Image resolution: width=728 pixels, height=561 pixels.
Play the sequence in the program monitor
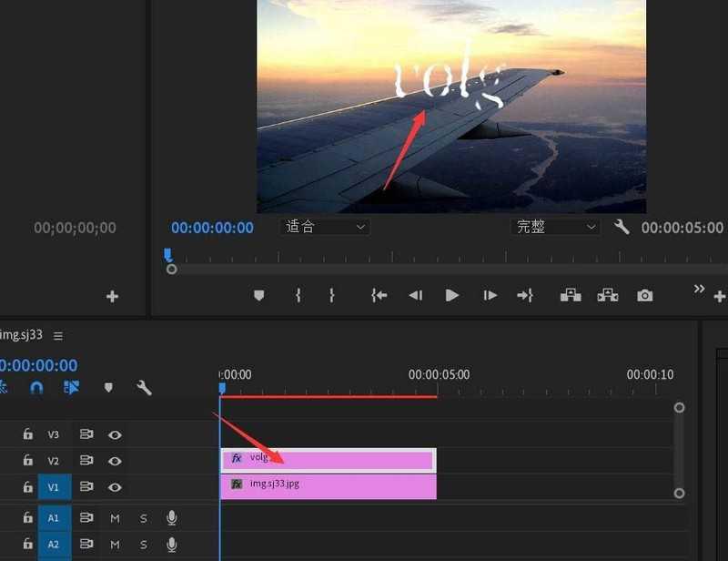(x=452, y=295)
